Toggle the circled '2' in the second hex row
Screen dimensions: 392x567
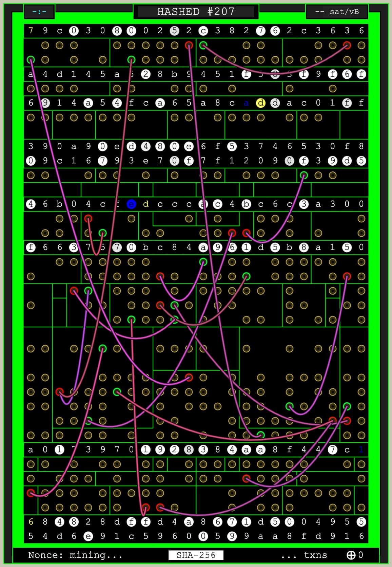click(145, 74)
